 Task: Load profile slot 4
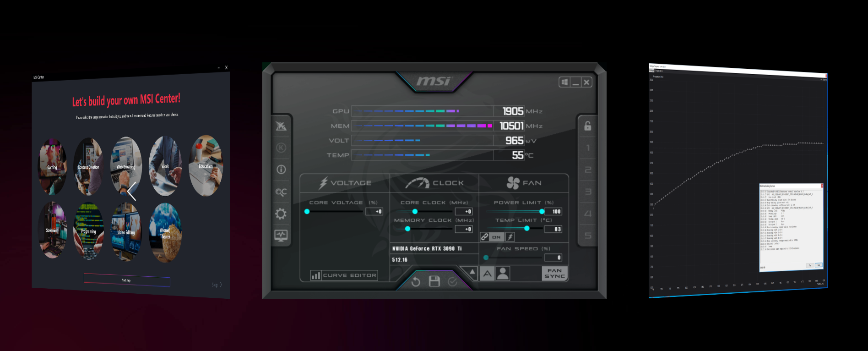588,214
